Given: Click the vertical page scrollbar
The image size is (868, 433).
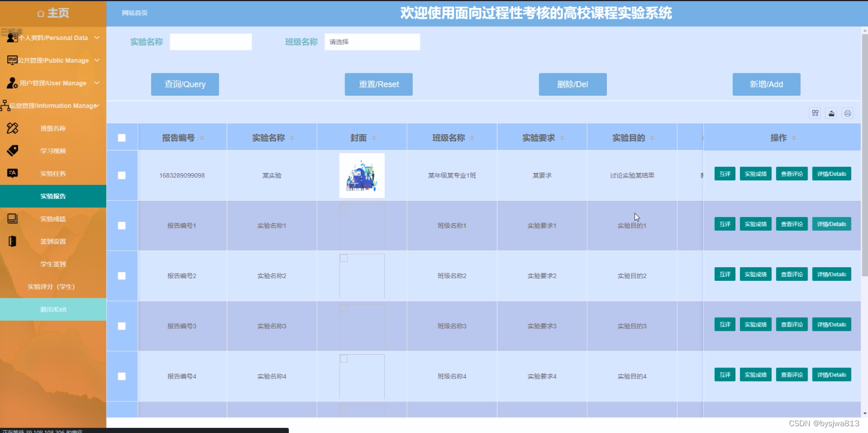Looking at the screenshot, I should point(865,155).
